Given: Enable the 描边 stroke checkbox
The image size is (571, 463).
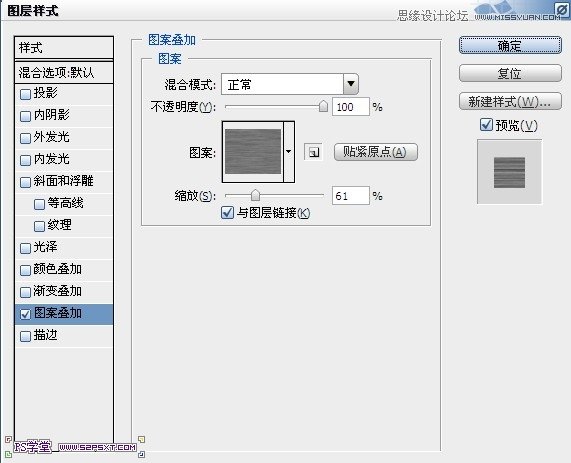Looking at the screenshot, I should [x=25, y=336].
